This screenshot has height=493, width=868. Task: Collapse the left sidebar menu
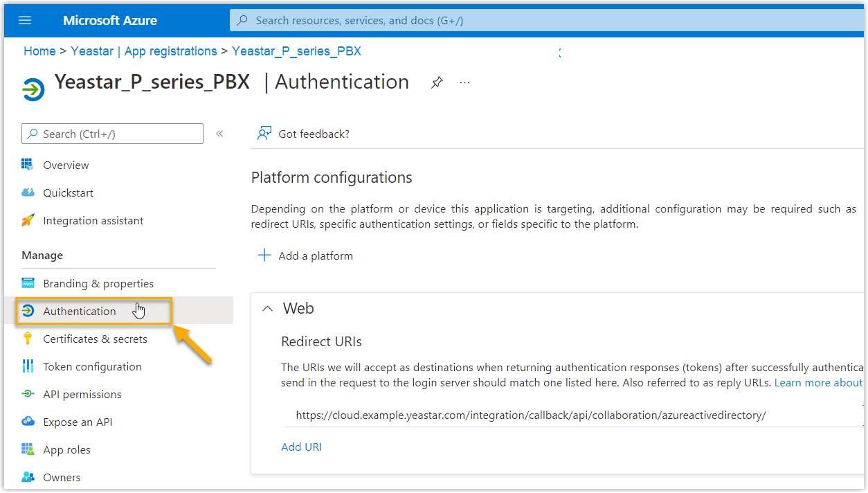tap(219, 134)
